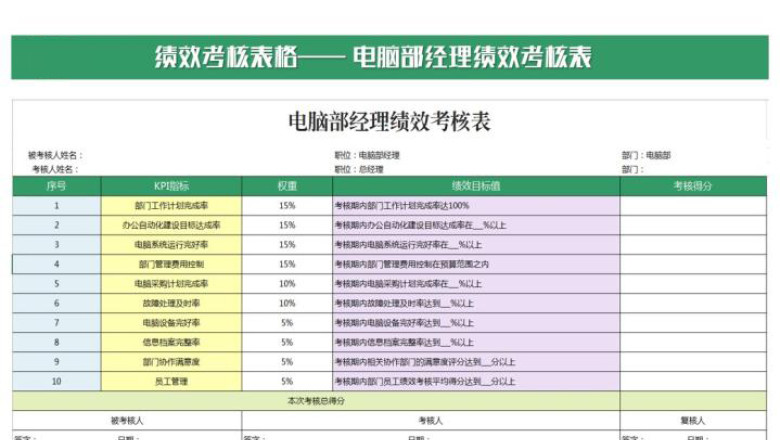The image size is (780, 440).
Task: Click the KPI cell 信息档案完整率
Action: pos(171,343)
